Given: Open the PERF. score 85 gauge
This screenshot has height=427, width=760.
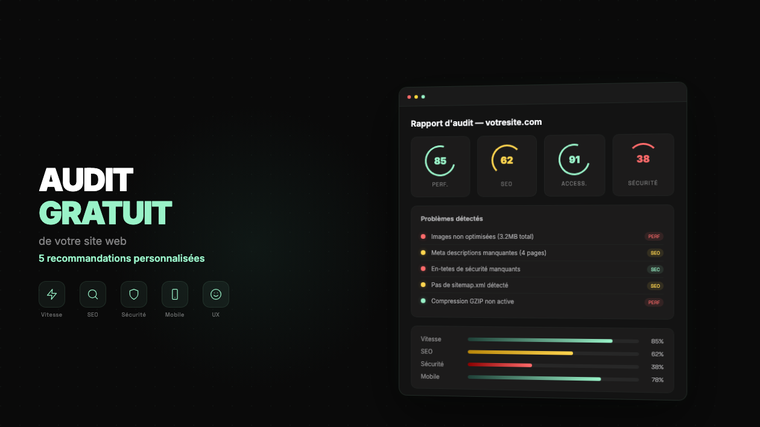Looking at the screenshot, I should point(440,166).
